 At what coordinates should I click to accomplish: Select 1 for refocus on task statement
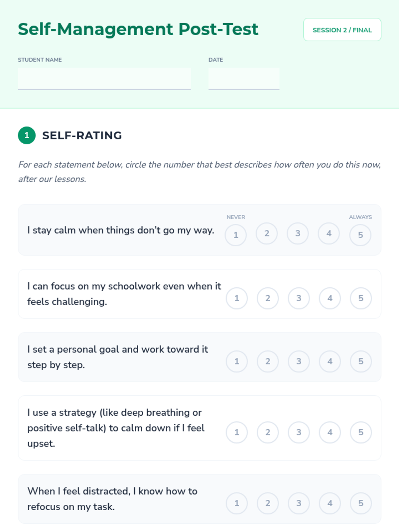click(237, 503)
